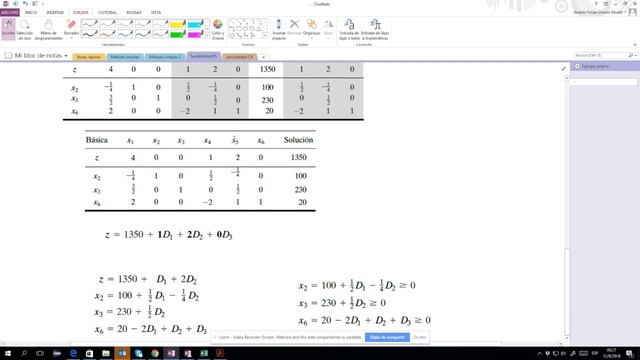Switch to the HISTORIAL ribbon tab
Image resolution: width=640 pixels, height=360 pixels.
(x=107, y=13)
